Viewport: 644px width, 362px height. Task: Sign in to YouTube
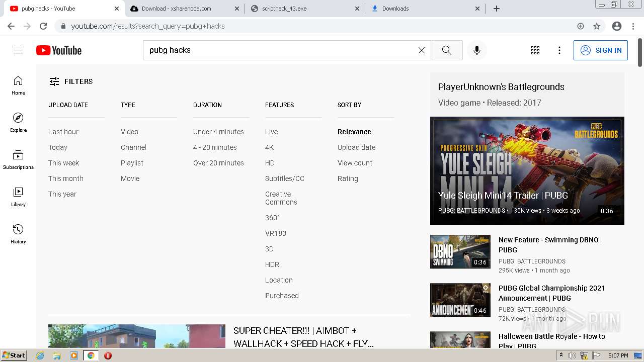(601, 50)
